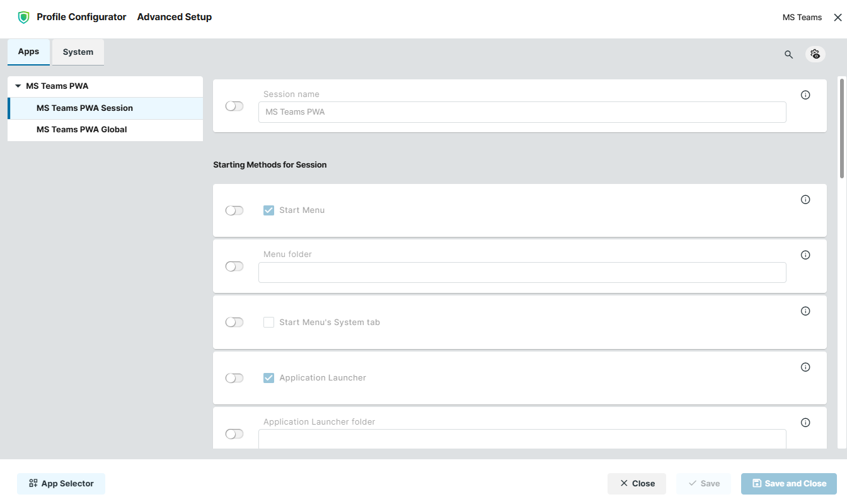Click the Profile Configurator shield logo
Image resolution: width=847 pixels, height=504 pixels.
pos(24,18)
